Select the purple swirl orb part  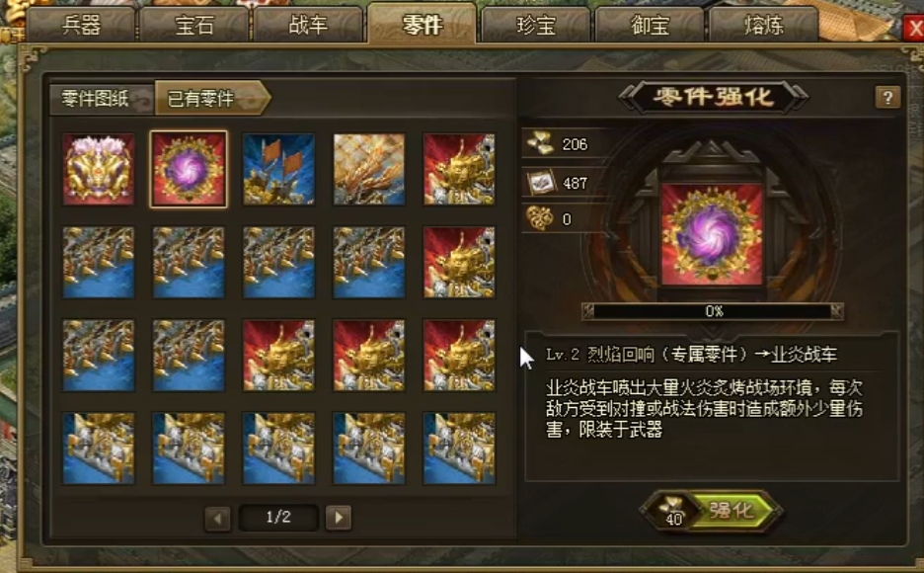(x=189, y=169)
